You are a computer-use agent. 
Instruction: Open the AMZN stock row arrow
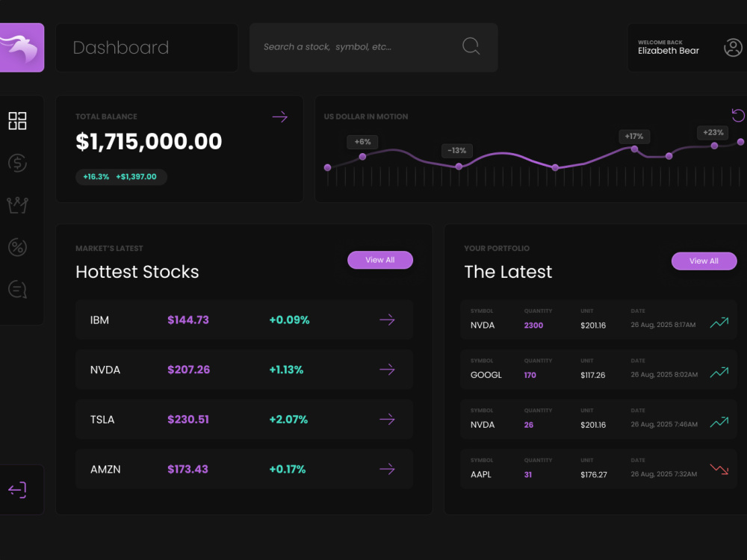tap(387, 469)
